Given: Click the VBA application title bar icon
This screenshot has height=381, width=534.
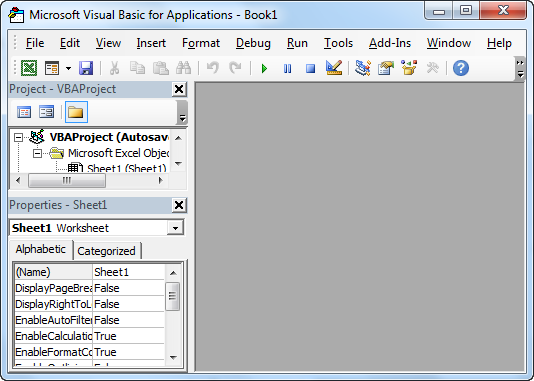Looking at the screenshot, I should pos(16,15).
